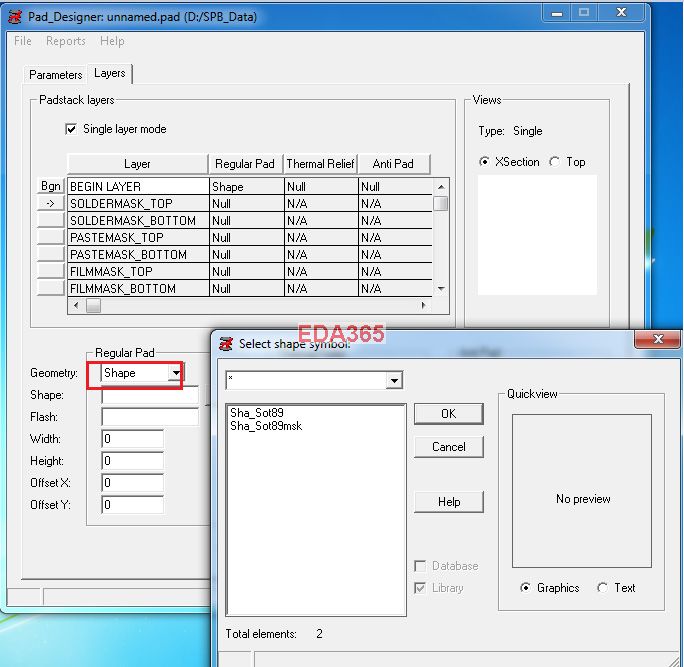The height and width of the screenshot is (667, 684).
Task: Click Cancel in shape symbol dialog
Action: click(x=449, y=447)
